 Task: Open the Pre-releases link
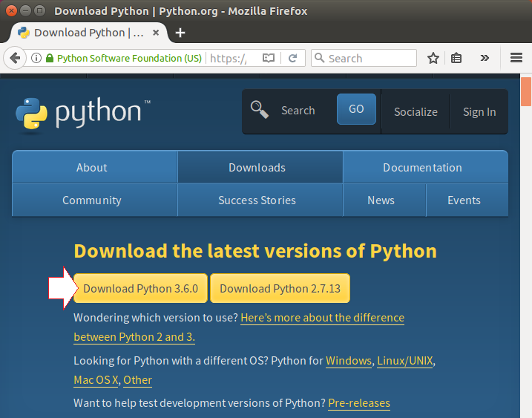pos(359,403)
